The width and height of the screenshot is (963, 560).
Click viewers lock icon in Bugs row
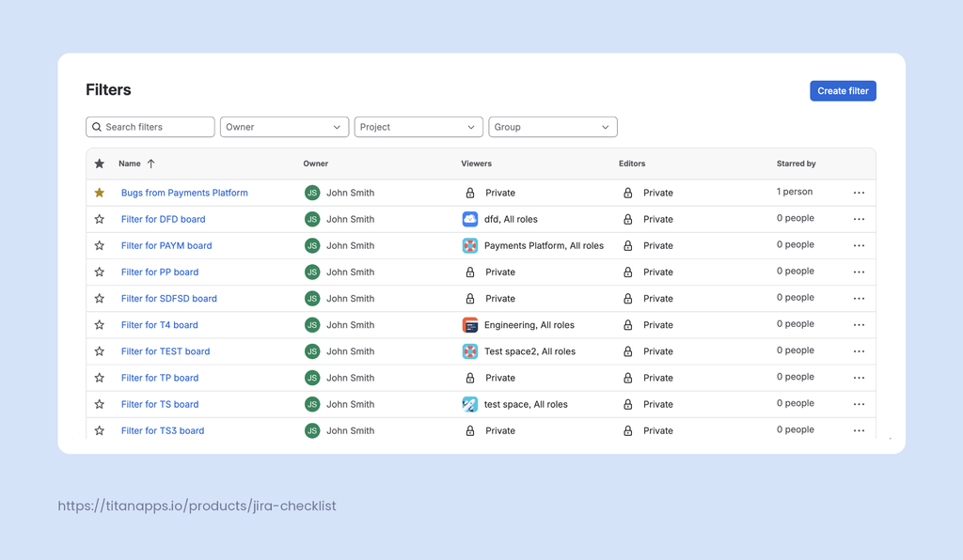point(470,193)
